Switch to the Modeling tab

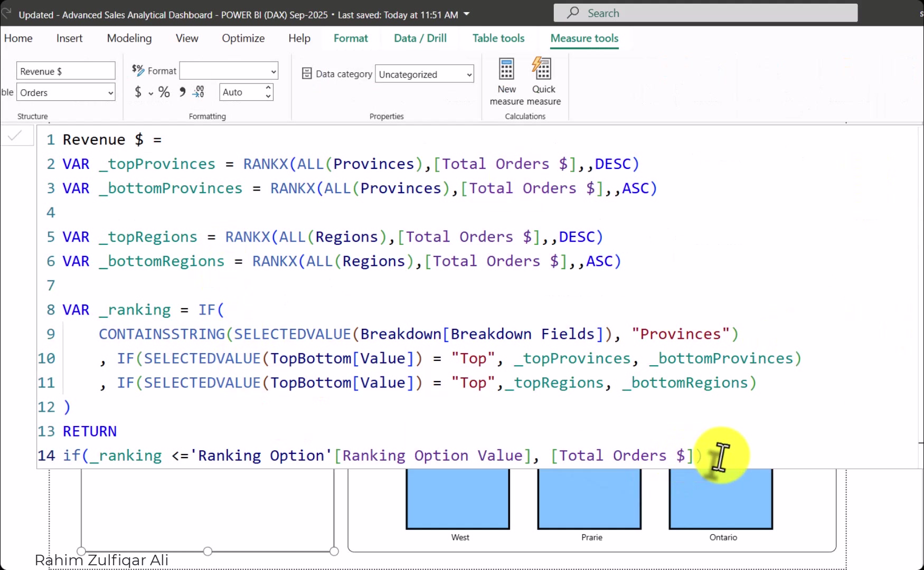coord(129,38)
